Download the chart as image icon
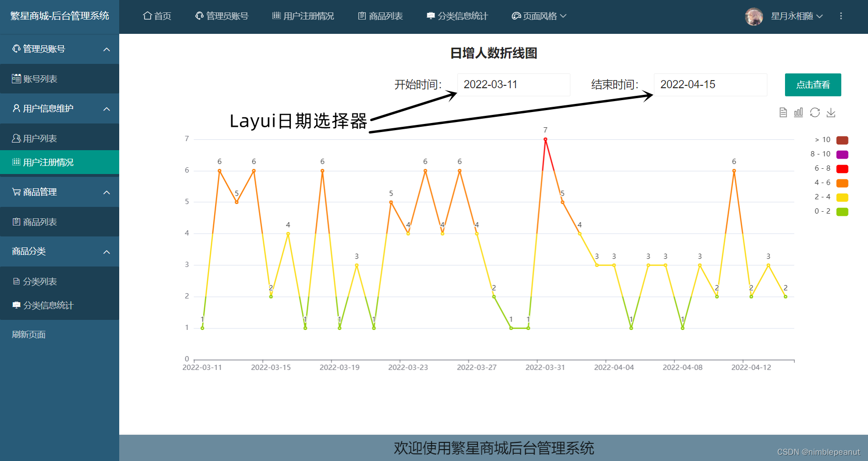Screen dimensions: 868x461 tap(831, 113)
